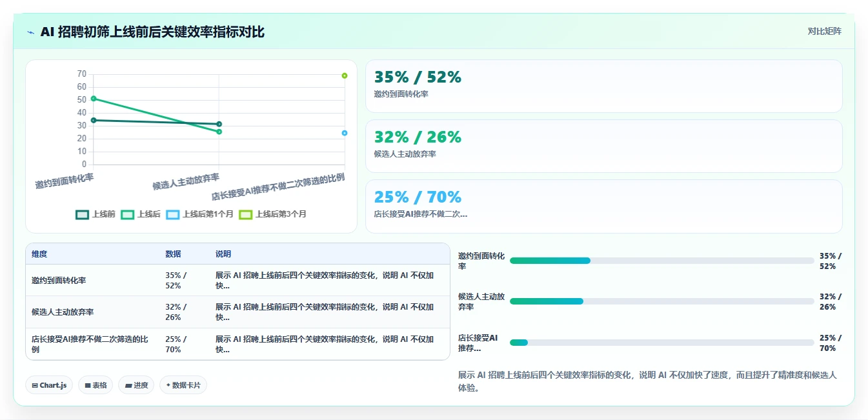Click the 进度 tag
The image size is (868, 420).
[x=136, y=385]
